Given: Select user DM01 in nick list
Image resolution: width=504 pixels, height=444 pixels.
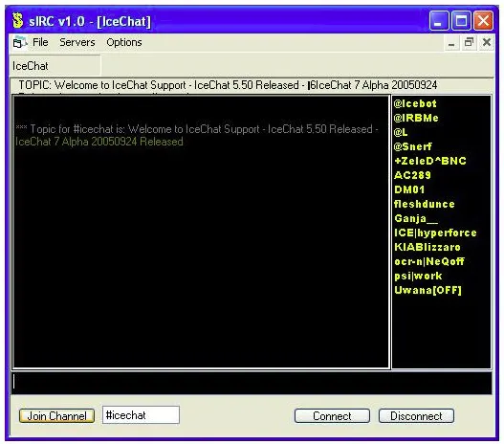Looking at the screenshot, I should [x=409, y=189].
